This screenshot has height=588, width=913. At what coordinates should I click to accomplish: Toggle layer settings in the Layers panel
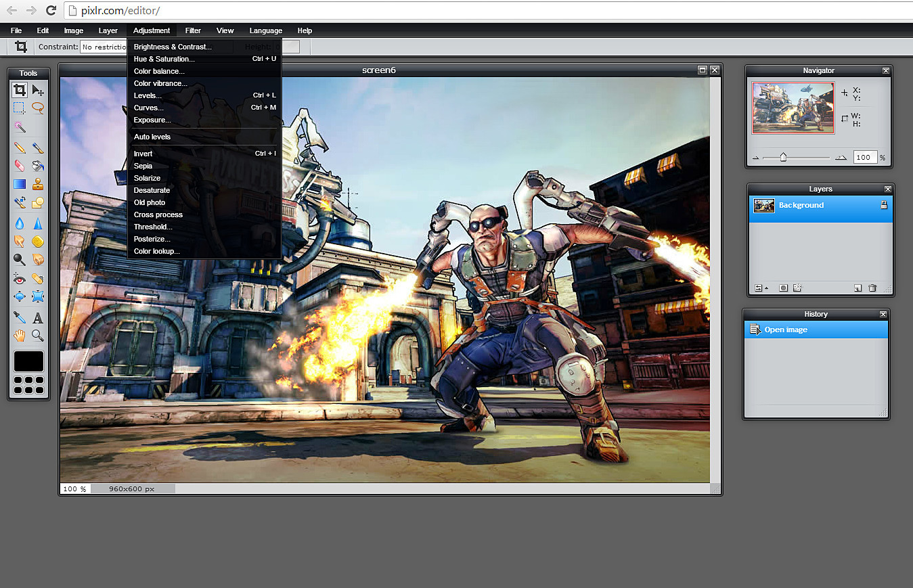coord(757,288)
